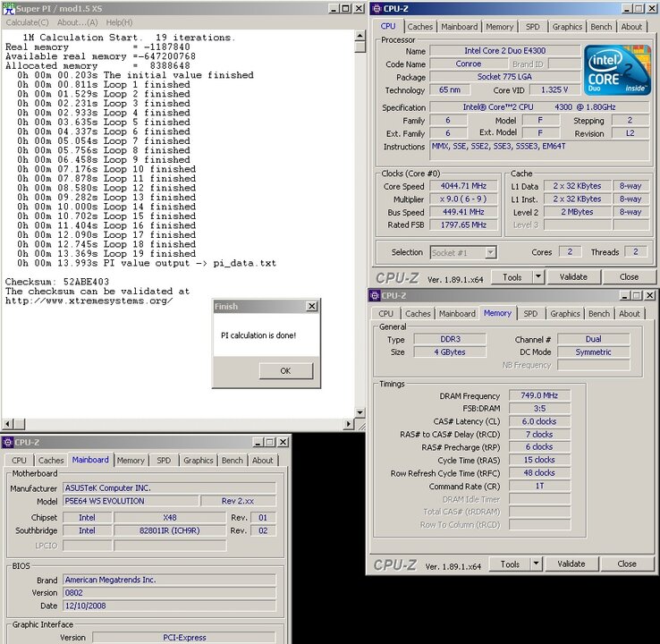Click Super PI horizontal scrollbar right arrow

click(x=349, y=424)
